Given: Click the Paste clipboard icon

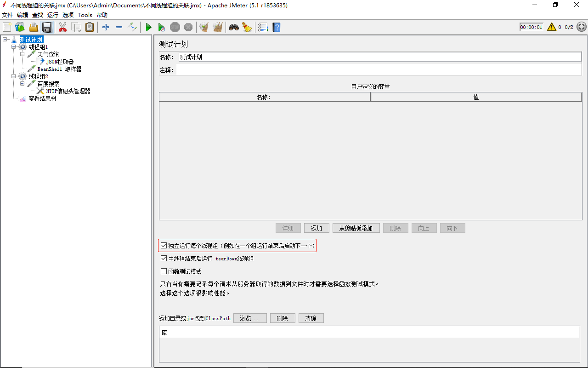Looking at the screenshot, I should [90, 27].
